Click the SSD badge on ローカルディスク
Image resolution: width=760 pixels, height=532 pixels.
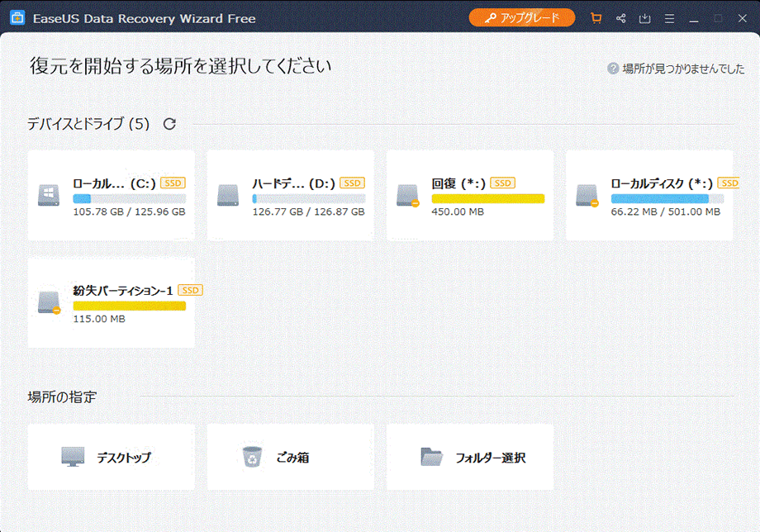pyautogui.click(x=729, y=183)
